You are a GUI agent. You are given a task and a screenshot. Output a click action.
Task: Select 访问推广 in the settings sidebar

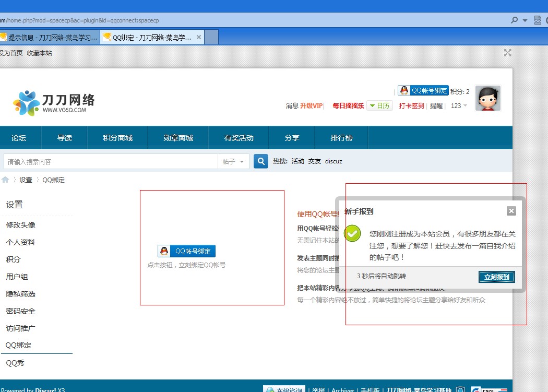click(21, 328)
